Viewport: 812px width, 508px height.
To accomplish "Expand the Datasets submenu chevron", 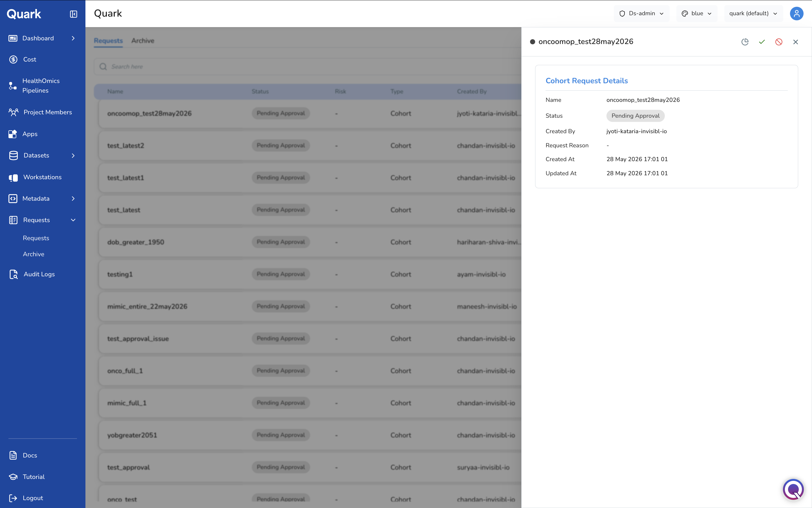I will (x=73, y=156).
